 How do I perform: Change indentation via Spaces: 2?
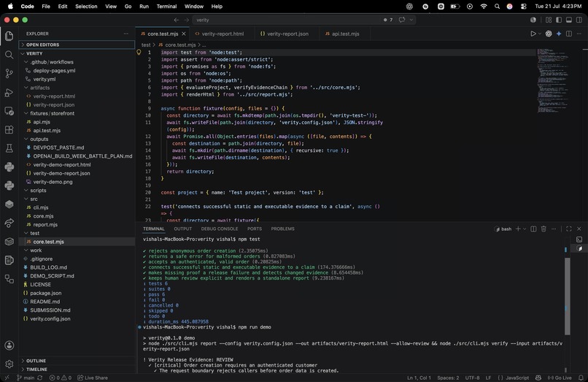(448, 378)
